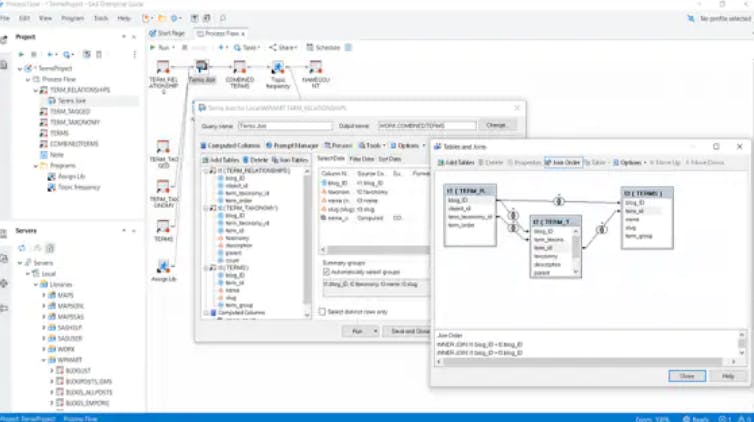Click the search icon in main toolbar
Image resolution: width=754 pixels, height=422 pixels.
[x=223, y=18]
